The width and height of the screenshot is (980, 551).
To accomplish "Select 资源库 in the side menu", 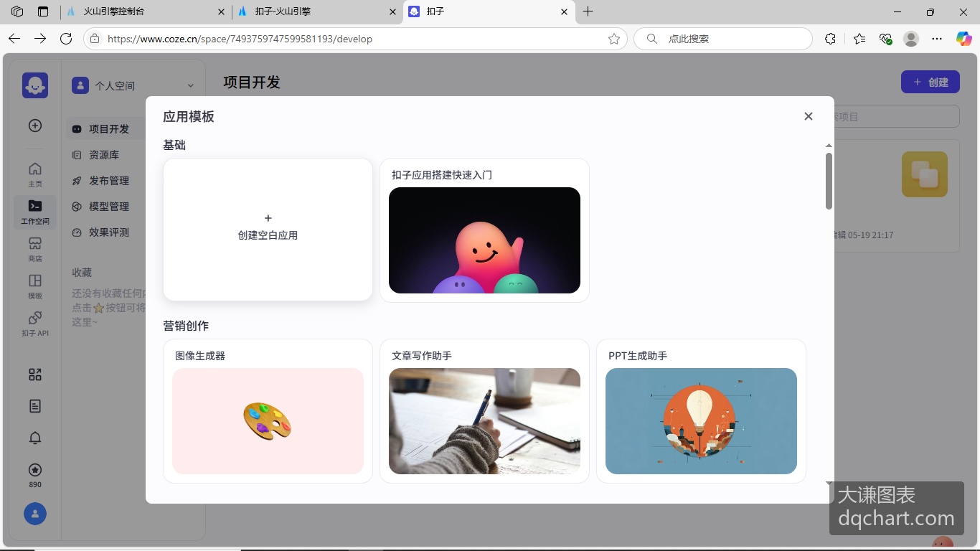I will point(105,155).
